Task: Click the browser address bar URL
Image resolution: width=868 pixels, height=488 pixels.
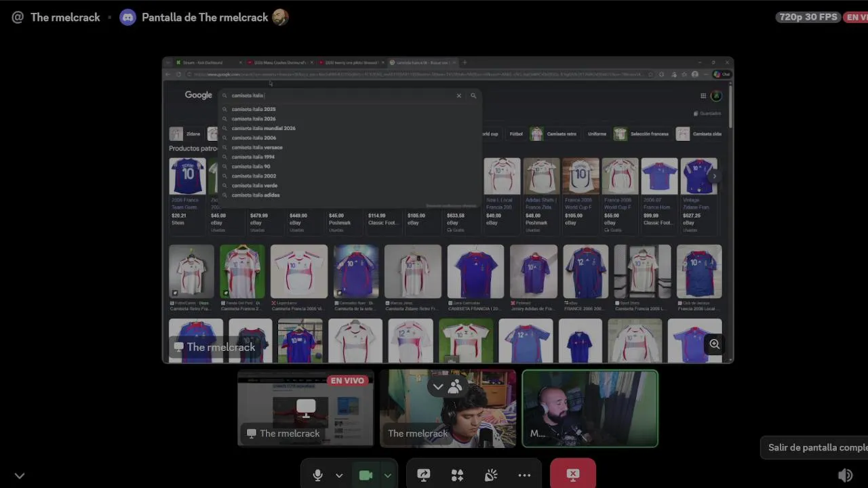Action: click(x=420, y=75)
